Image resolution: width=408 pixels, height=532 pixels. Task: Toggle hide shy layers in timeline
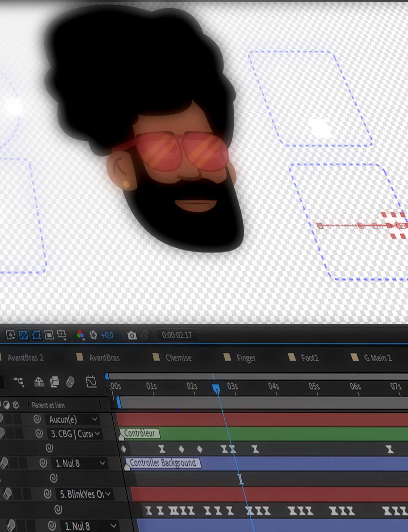39,382
